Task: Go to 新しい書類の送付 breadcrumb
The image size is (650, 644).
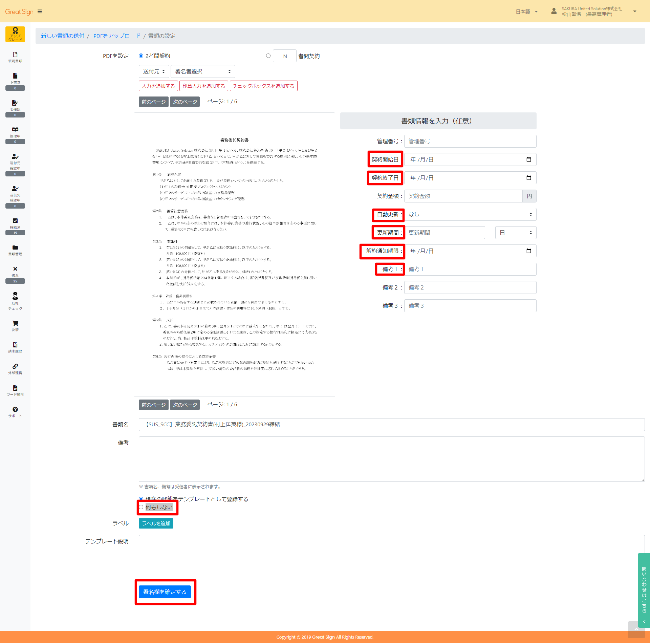Action: pos(63,36)
